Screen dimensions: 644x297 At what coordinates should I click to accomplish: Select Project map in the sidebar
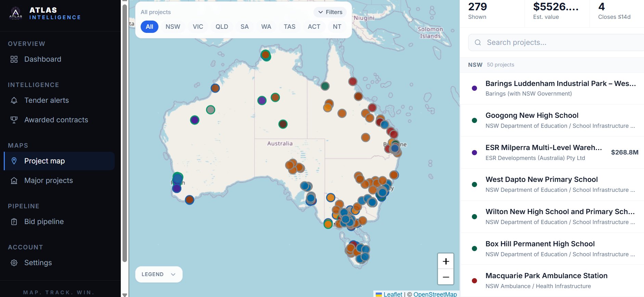59,161
